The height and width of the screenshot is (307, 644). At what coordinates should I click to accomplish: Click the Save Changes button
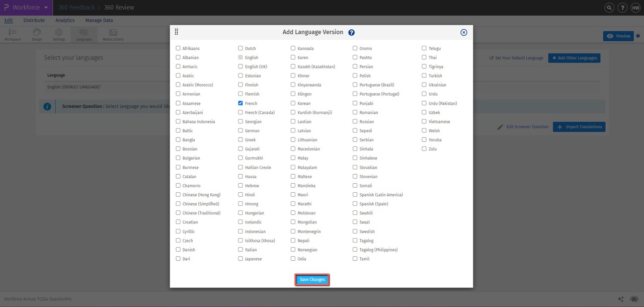(x=312, y=279)
